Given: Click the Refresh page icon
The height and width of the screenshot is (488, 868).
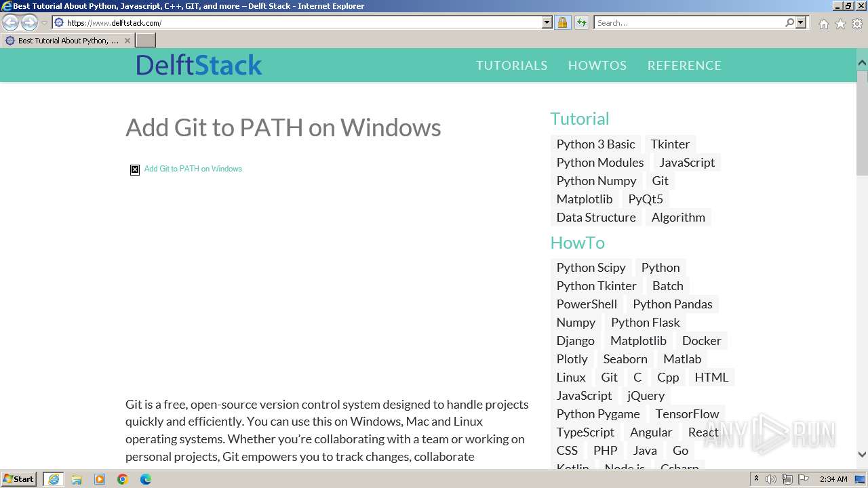Looking at the screenshot, I should click(582, 22).
